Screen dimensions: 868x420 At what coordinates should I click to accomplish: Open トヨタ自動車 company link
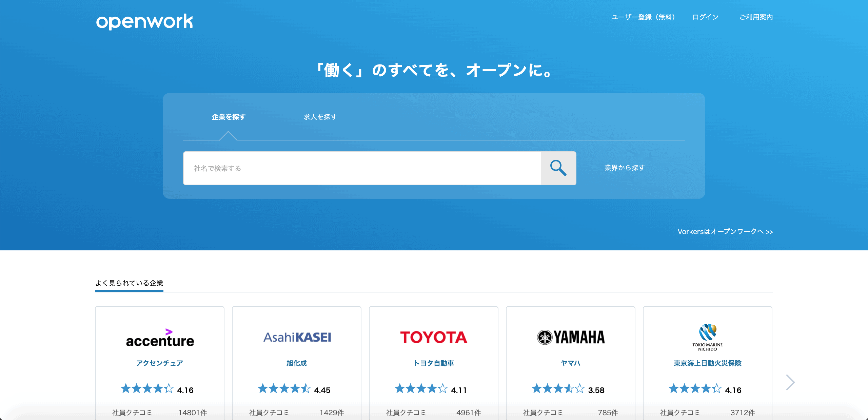pos(434,363)
